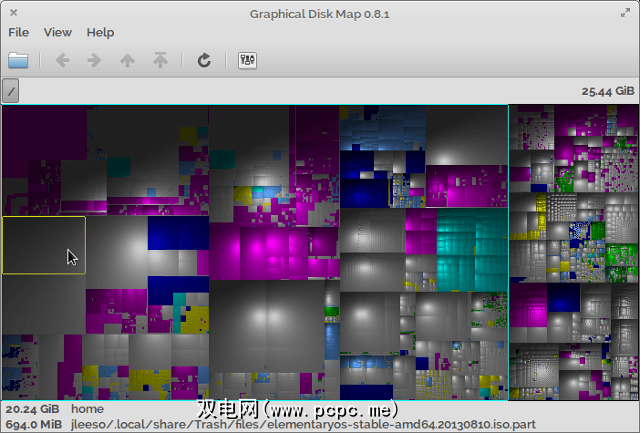Click the 'home' status bar label
The image size is (640, 433).
(87, 409)
